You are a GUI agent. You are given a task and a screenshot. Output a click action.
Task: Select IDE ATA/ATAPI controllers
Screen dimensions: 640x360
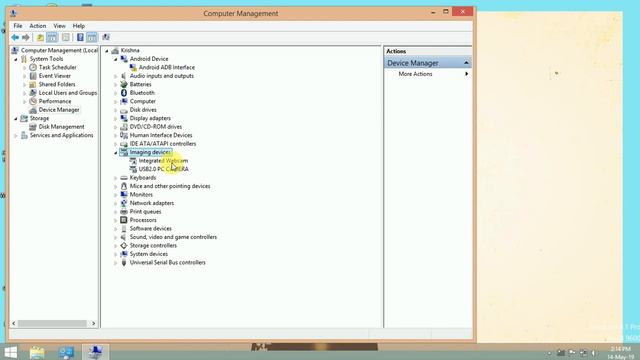click(x=163, y=144)
